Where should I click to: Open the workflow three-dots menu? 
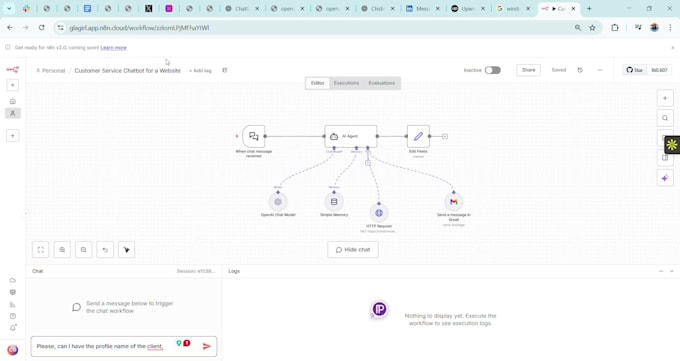600,70
